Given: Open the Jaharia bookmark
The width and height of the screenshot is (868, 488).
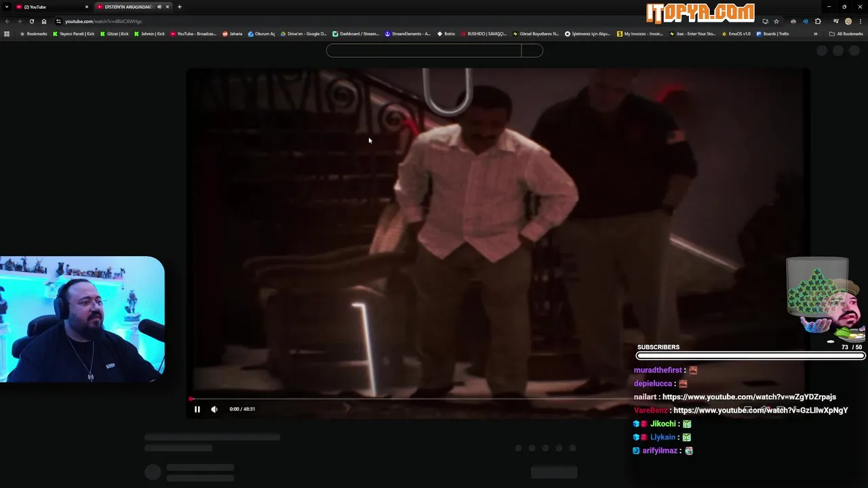Looking at the screenshot, I should coord(232,33).
